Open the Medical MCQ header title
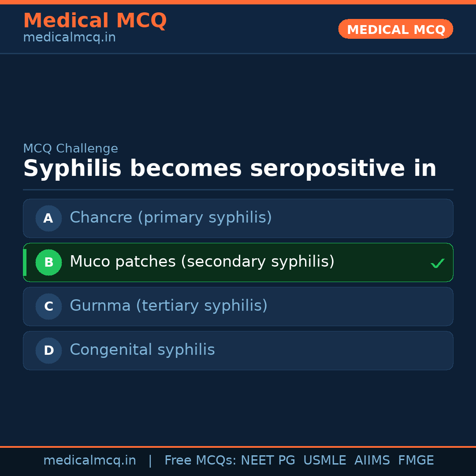Viewport: 476px width, 476px height. click(x=95, y=20)
